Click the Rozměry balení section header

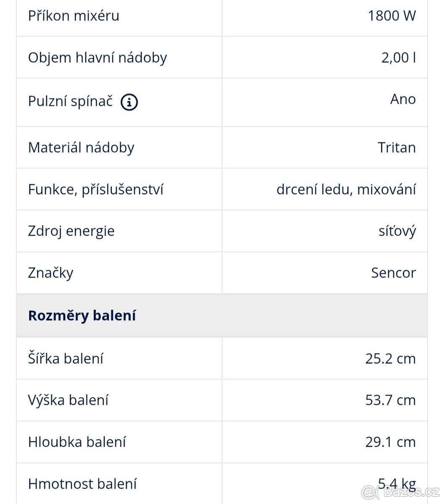point(82,316)
